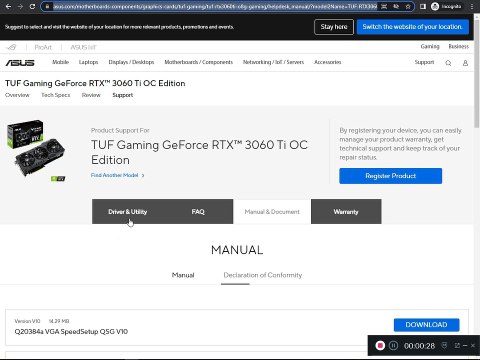
Task: Bookmark this page with the star icon
Action: tap(408, 6)
